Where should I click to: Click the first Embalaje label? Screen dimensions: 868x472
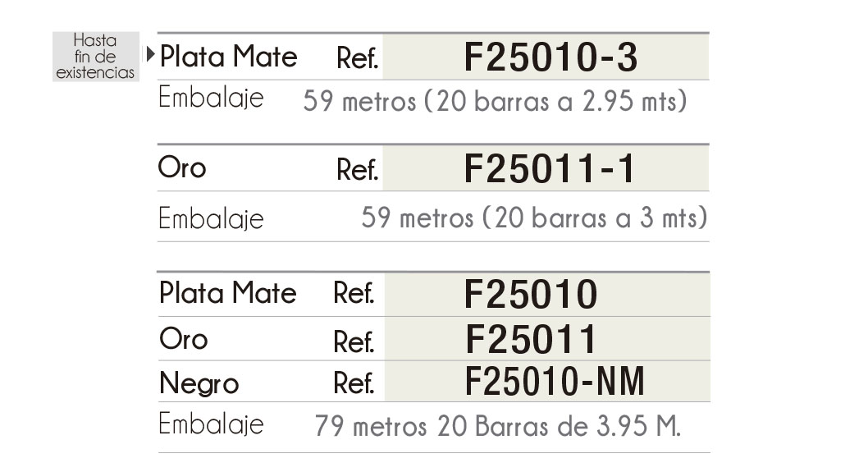pyautogui.click(x=211, y=98)
